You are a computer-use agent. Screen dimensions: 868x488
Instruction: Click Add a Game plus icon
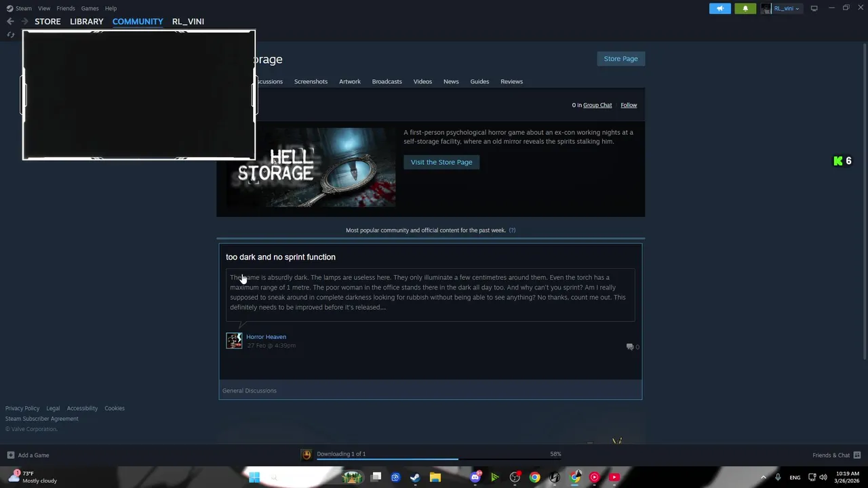tap(10, 455)
